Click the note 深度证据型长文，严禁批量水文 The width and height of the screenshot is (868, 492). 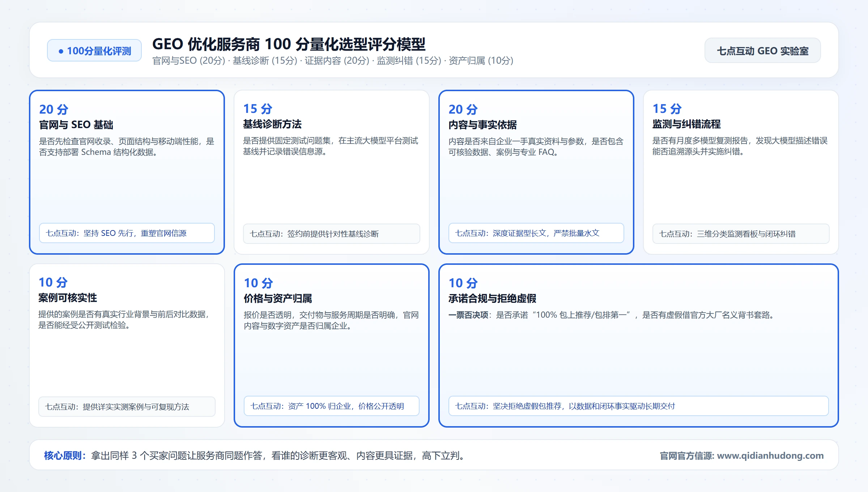[536, 233]
